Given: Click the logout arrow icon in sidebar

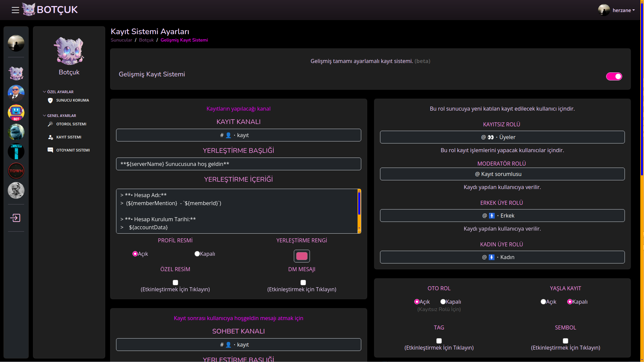Looking at the screenshot, I should [15, 218].
